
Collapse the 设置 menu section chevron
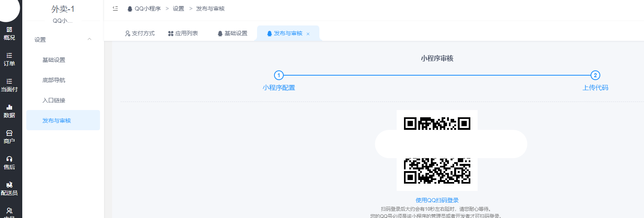89,39
